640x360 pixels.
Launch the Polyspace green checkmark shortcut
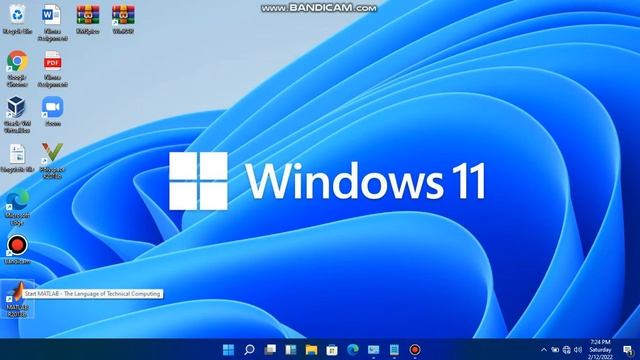52,160
